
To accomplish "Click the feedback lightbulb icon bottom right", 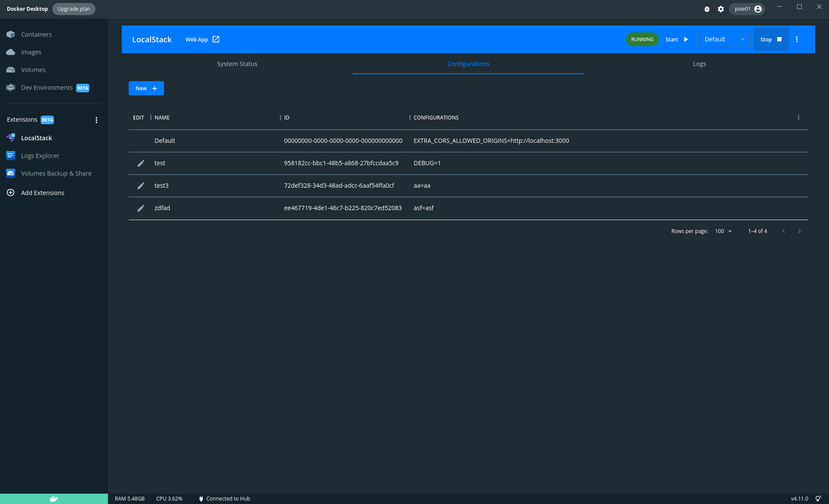I will coord(818,499).
